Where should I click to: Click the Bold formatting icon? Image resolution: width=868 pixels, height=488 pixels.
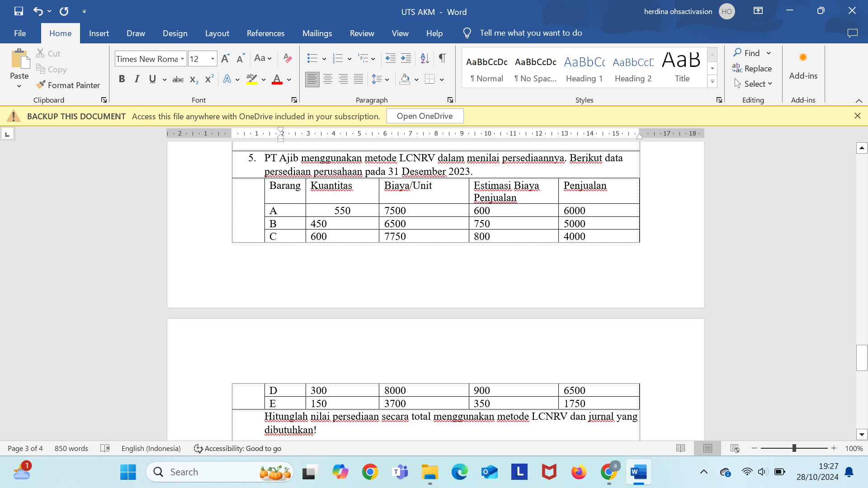[122, 79]
